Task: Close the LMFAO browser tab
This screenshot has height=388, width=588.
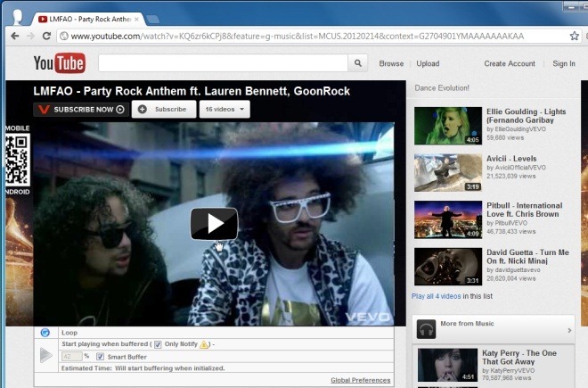Action: [136, 19]
